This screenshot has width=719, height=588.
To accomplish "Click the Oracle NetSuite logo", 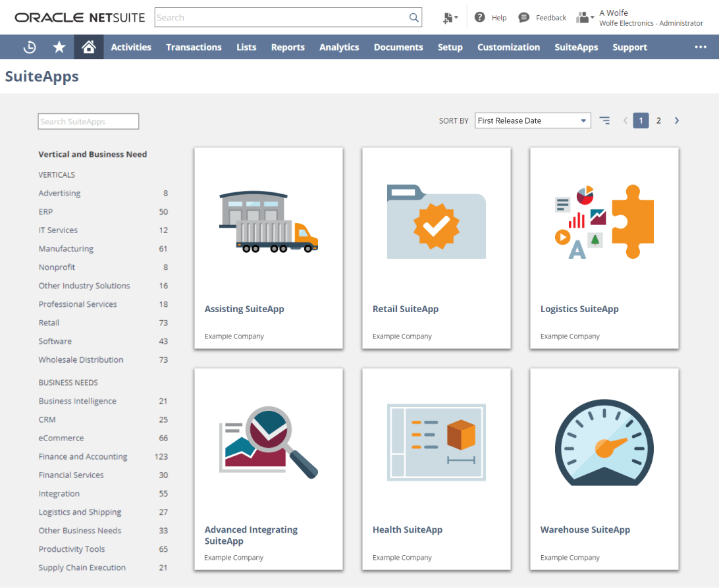I will coord(80,17).
